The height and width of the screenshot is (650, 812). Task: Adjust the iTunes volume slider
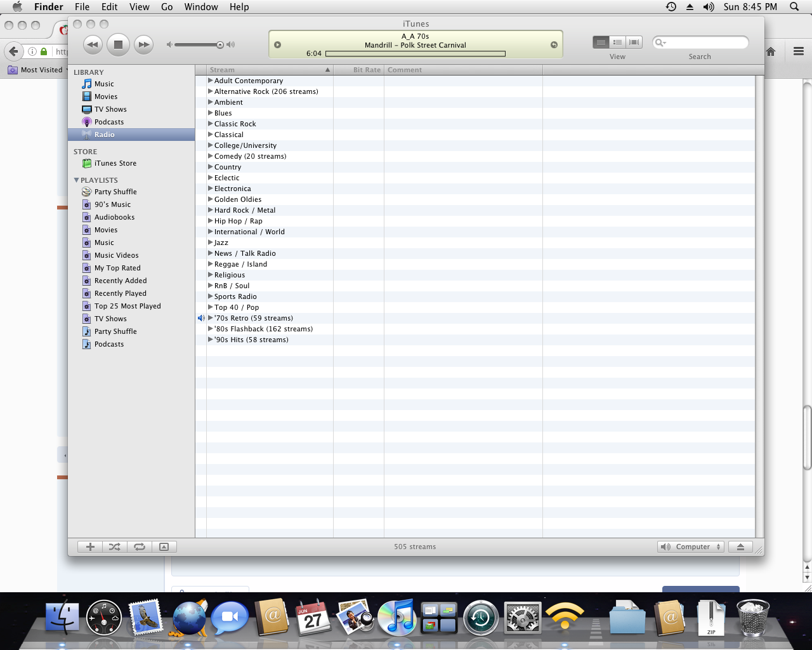click(200, 44)
